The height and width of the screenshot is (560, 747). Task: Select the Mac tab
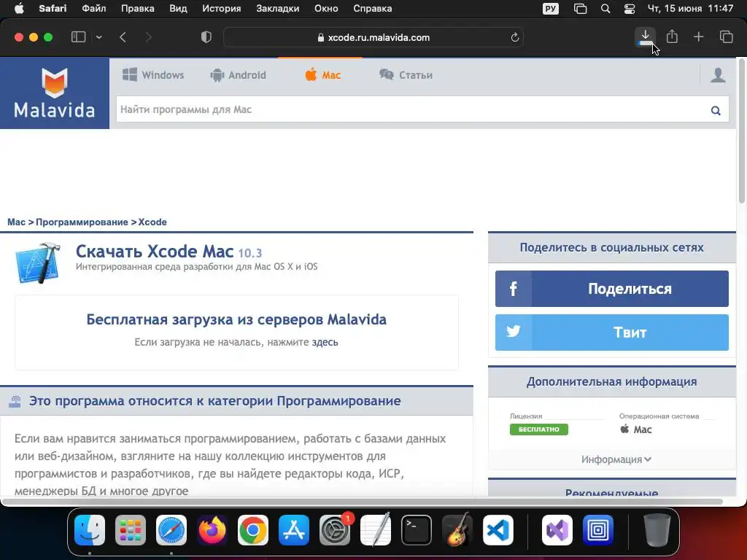323,75
